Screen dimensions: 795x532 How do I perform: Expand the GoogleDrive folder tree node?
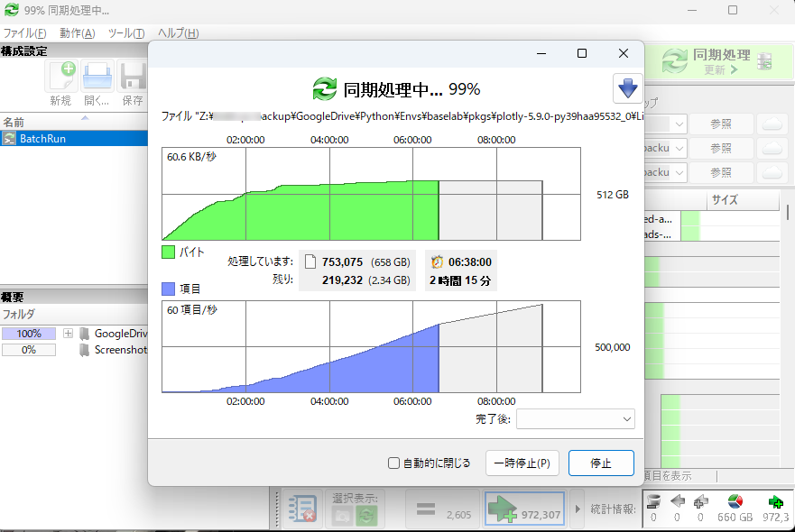pos(68,334)
